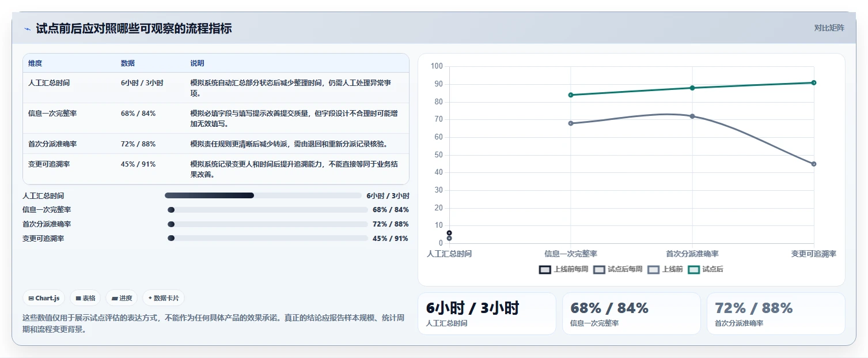Toggle the 试点后 legend swatch
This screenshot has height=358, width=868.
[x=693, y=269]
